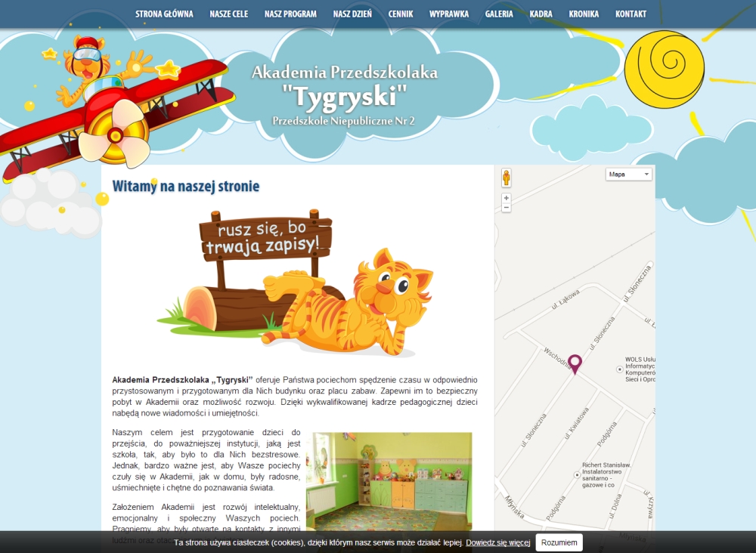Click the Tygryski site title
This screenshot has height=553, width=756.
344,95
